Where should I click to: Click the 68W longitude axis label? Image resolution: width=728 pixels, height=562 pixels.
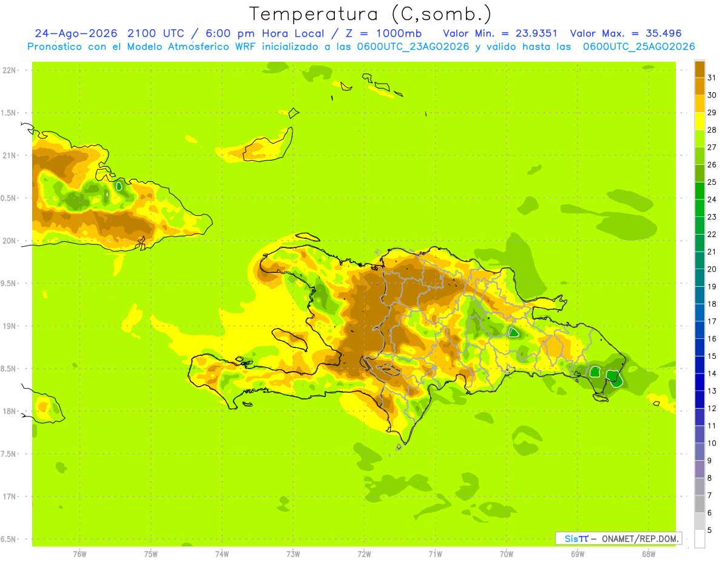click(x=649, y=554)
